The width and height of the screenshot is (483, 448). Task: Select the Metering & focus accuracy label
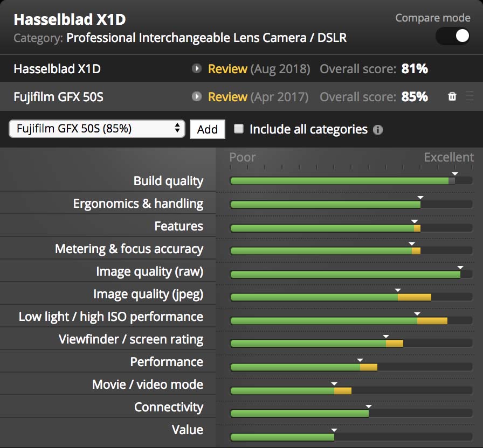[x=129, y=249]
